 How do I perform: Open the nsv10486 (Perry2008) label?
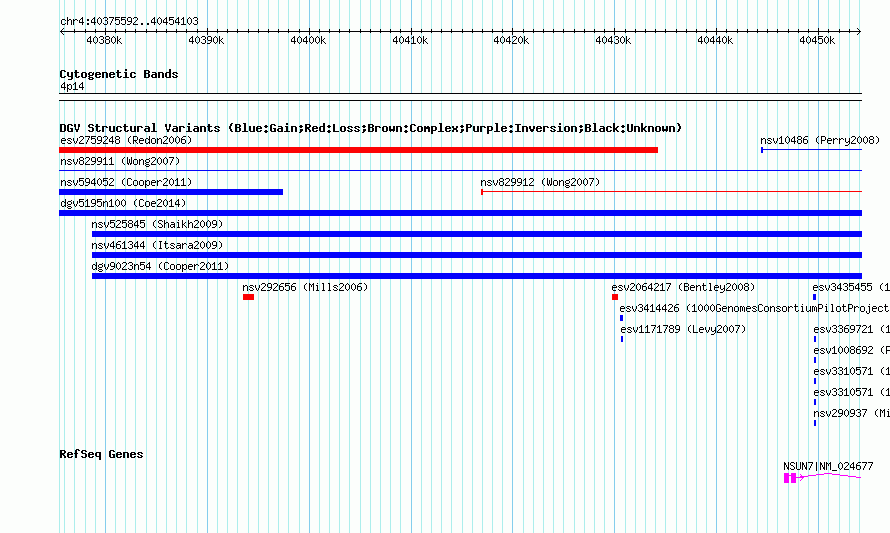point(820,140)
